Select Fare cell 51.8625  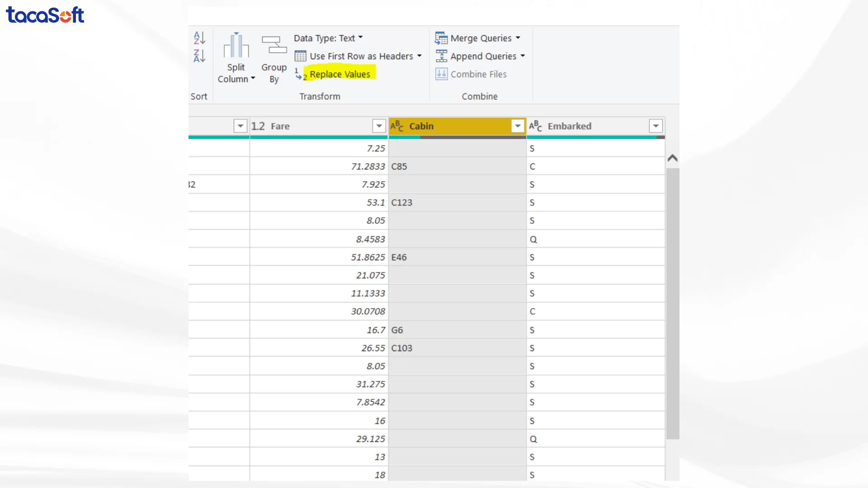(319, 257)
